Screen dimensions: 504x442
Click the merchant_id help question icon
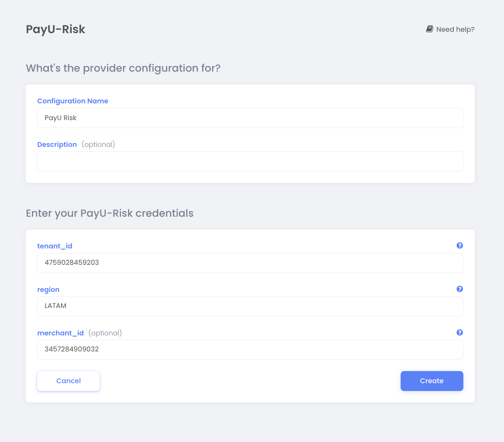coord(460,332)
